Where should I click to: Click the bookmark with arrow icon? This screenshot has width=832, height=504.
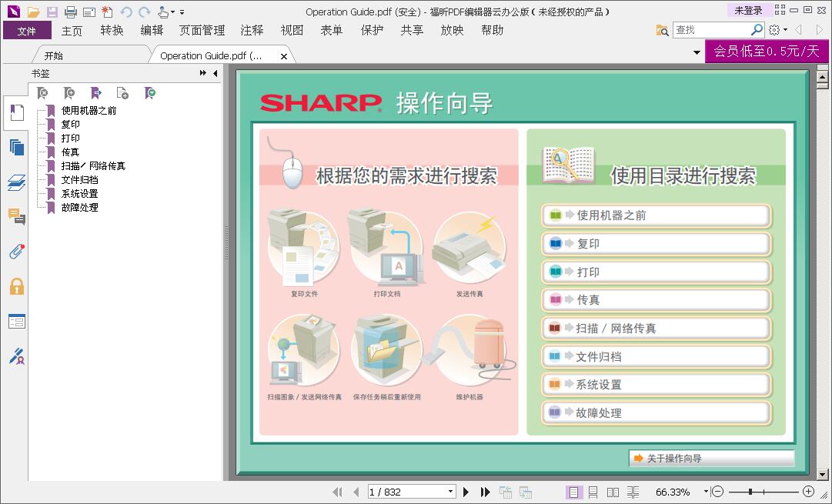click(x=96, y=93)
